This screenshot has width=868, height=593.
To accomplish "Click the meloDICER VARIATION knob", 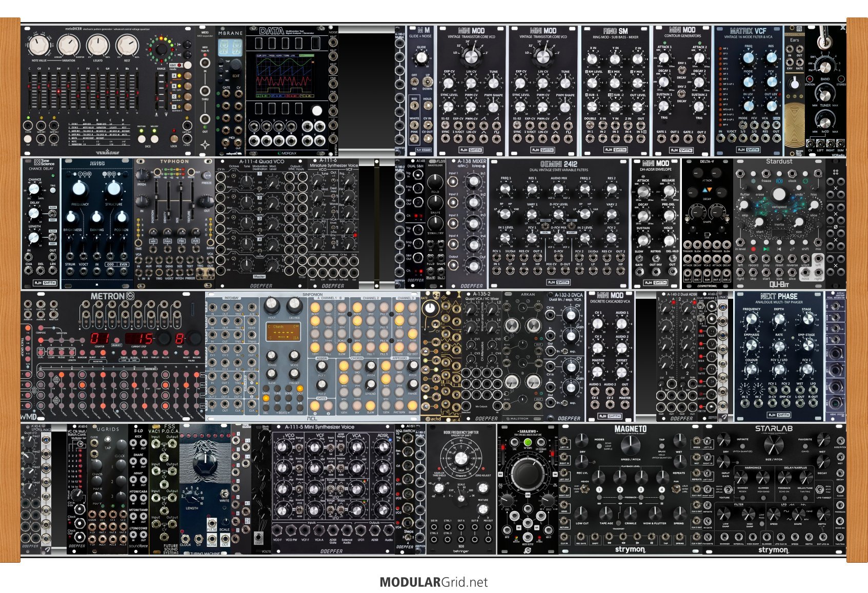I will coord(68,45).
